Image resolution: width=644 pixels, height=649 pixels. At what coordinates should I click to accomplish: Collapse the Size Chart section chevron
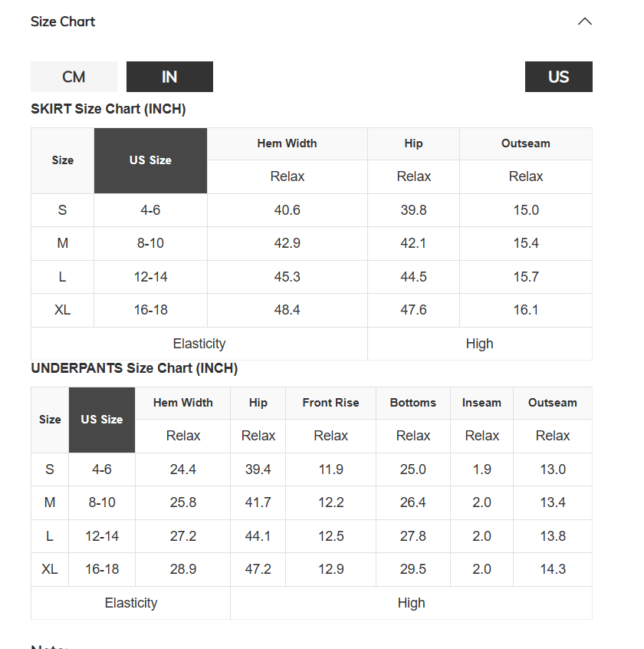584,21
